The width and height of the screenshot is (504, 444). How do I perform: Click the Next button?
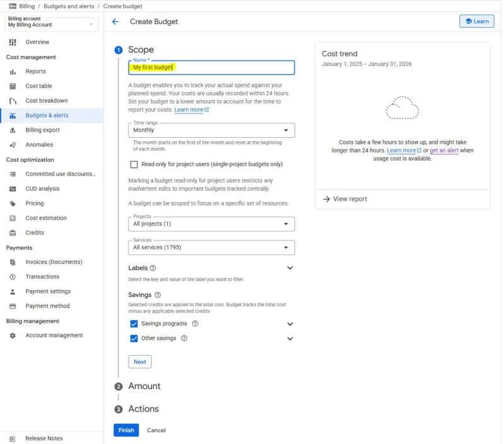[140, 361]
